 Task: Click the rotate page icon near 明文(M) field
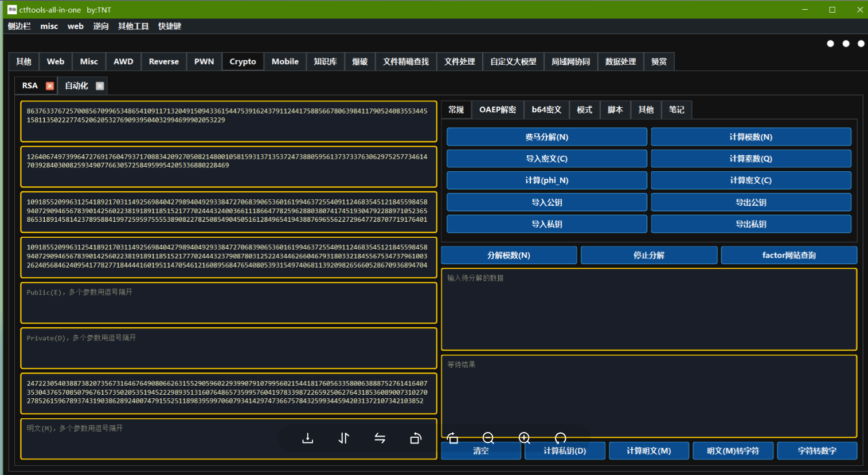coord(416,438)
